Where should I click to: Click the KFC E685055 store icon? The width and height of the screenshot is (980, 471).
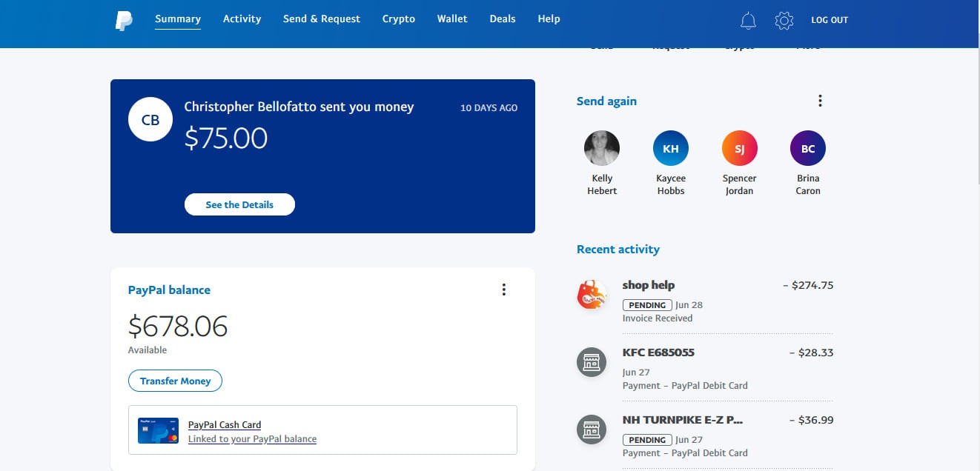(592, 362)
